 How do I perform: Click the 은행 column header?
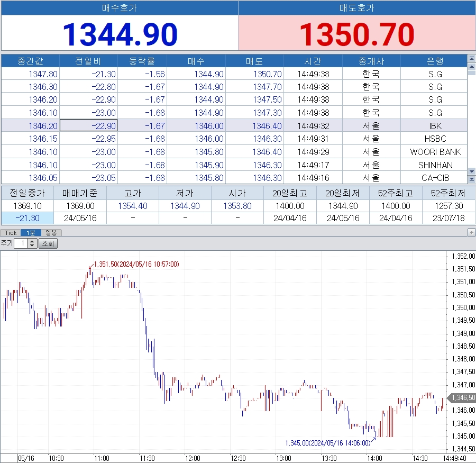tap(434, 61)
